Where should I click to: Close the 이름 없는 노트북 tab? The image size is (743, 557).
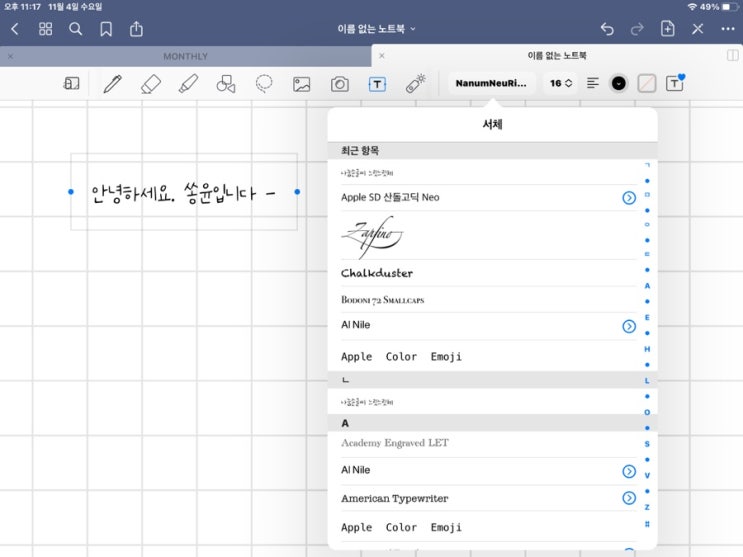click(382, 55)
